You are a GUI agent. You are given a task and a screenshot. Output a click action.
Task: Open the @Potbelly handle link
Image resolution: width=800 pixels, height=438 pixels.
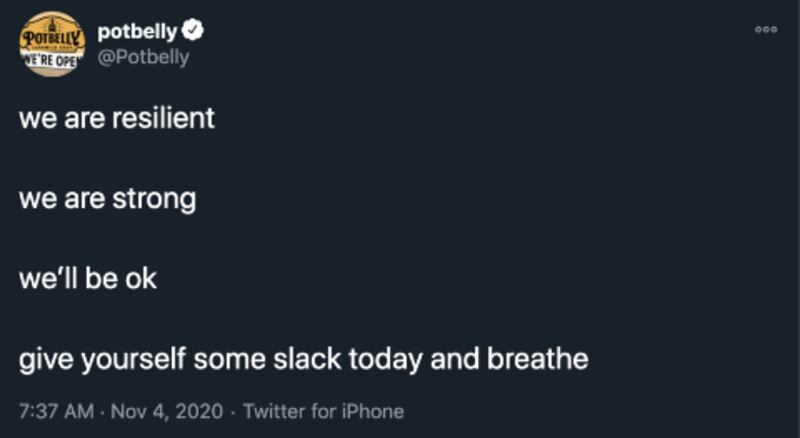point(143,57)
